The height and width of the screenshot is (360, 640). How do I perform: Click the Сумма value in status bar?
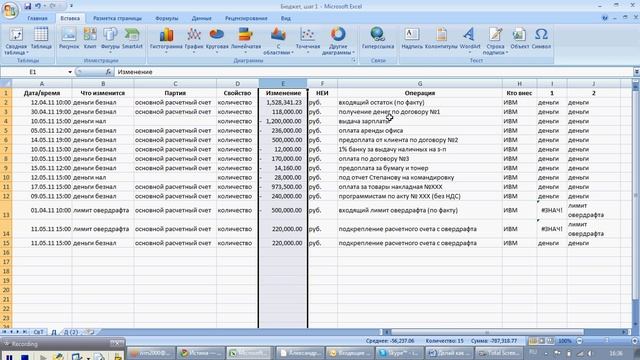click(x=493, y=340)
